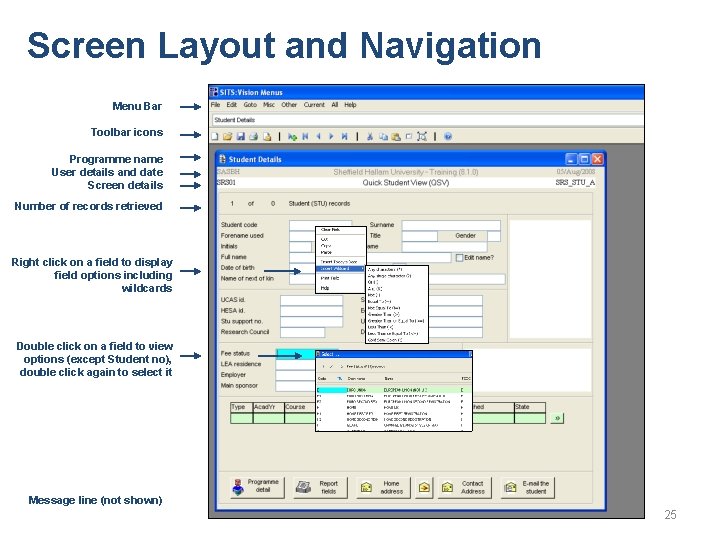Click the SITS:Vision Menus title bar icon
Screen dimensions: 720x540
(x=214, y=92)
